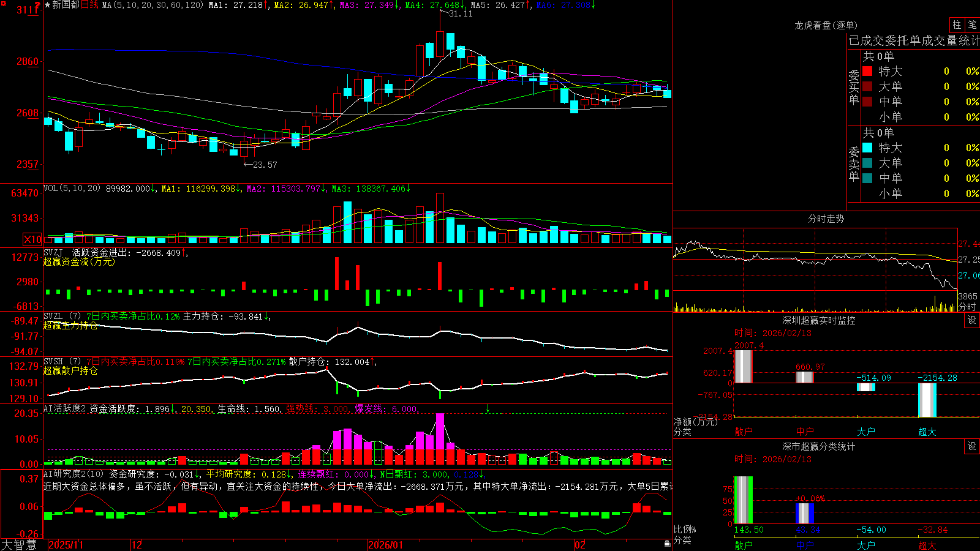The width and height of the screenshot is (980, 551).
Task: Click the 超大 bar valued -2154.28
Action: pyautogui.click(x=927, y=400)
